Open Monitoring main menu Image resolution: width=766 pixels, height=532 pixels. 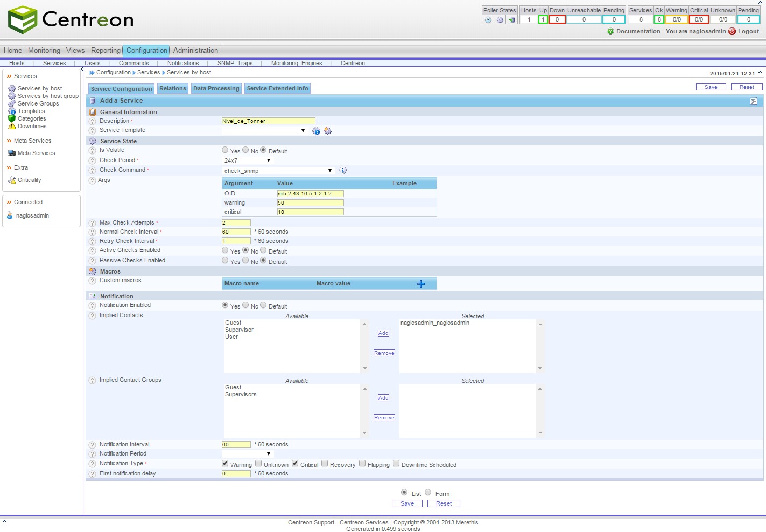44,51
